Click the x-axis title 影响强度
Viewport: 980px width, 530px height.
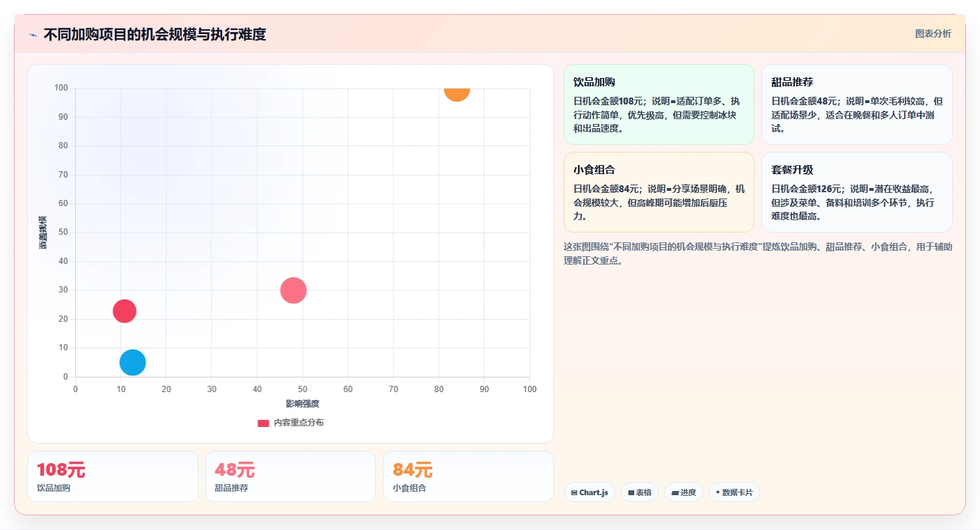point(303,404)
